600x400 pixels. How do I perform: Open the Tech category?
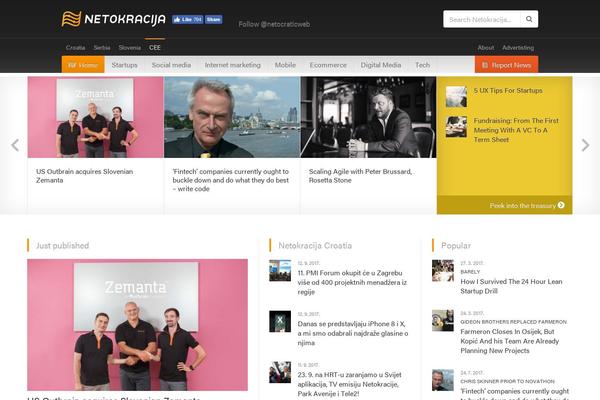(422, 65)
